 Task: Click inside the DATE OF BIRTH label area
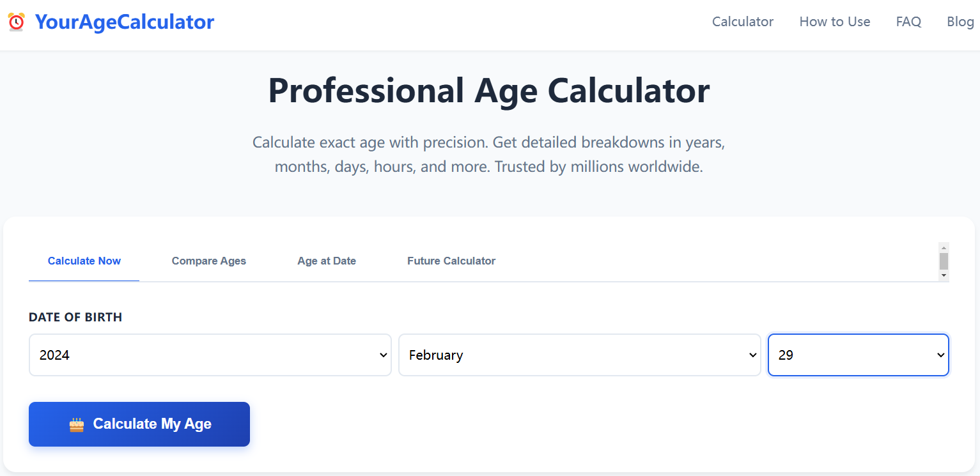coord(75,317)
